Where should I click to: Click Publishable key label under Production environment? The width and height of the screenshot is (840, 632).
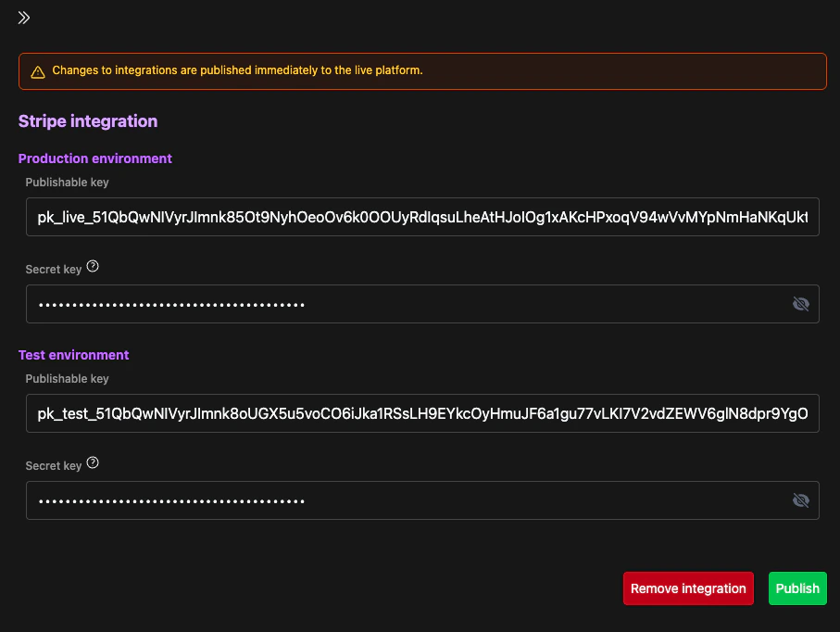click(67, 183)
